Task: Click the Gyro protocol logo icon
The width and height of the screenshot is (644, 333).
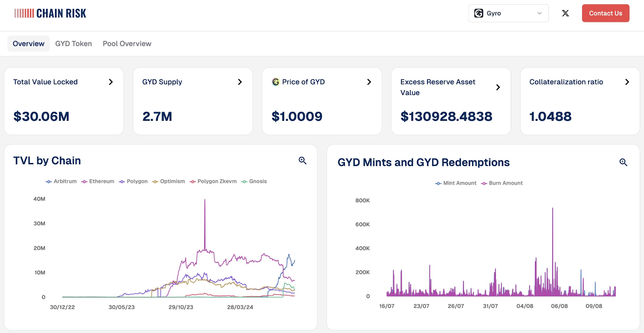Action: point(479,13)
